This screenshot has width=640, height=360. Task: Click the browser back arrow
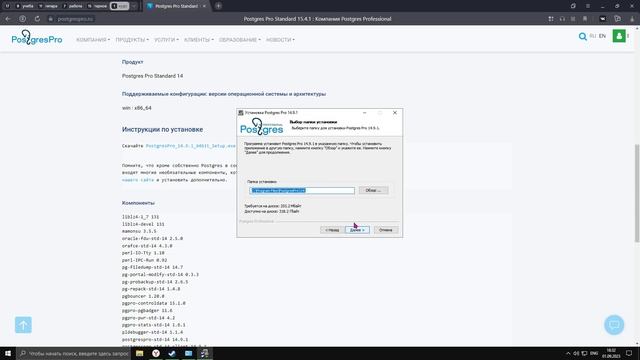(x=8, y=19)
